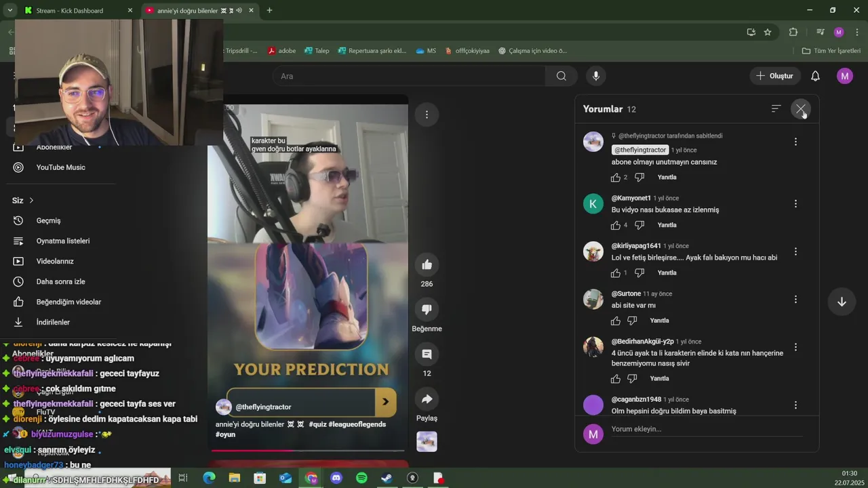The image size is (868, 488).
Task: Open YouTube Music in sidebar
Action: (x=61, y=167)
